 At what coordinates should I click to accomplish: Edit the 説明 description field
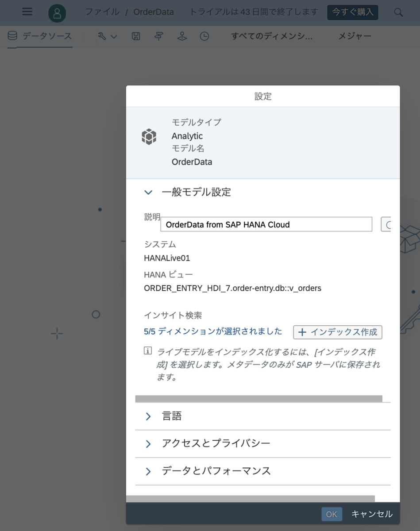(266, 224)
